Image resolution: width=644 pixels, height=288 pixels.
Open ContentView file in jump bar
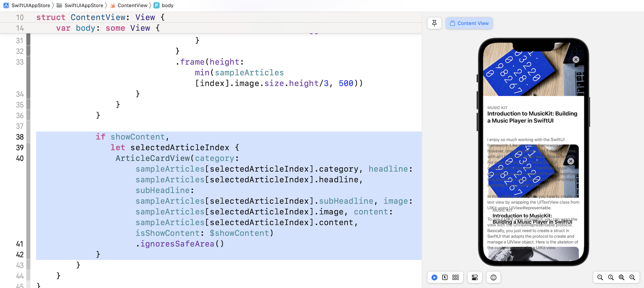click(129, 5)
